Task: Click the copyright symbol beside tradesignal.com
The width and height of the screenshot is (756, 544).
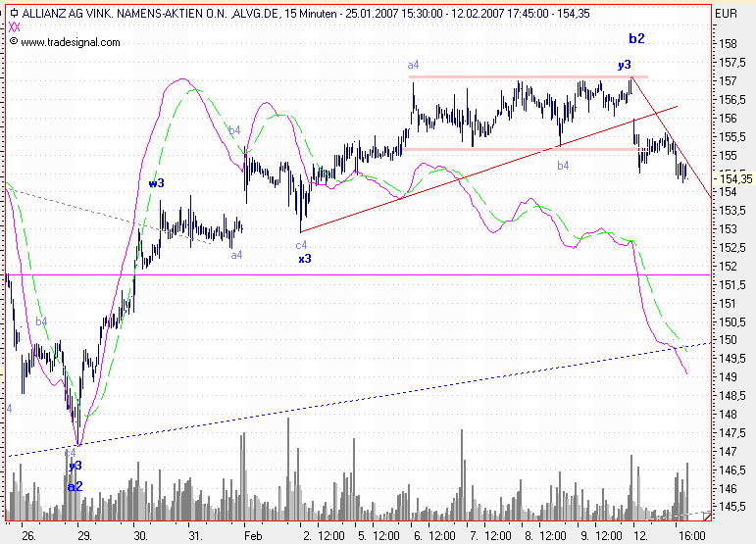Action: pos(13,43)
